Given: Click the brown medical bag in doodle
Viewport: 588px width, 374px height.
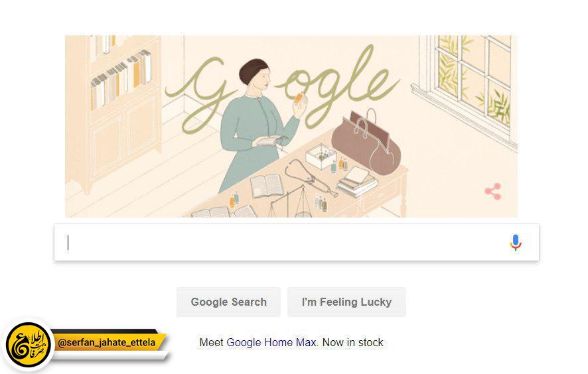Looking at the screenshot, I should coord(366,143).
